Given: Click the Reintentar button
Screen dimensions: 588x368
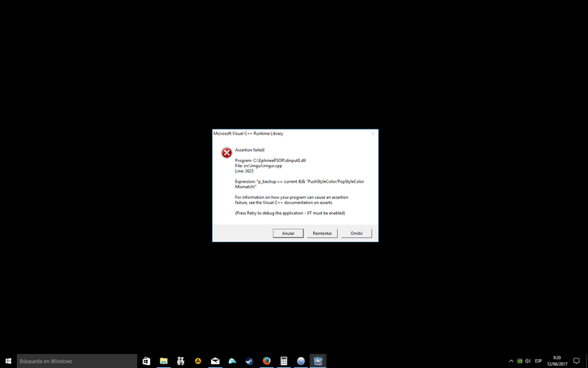Looking at the screenshot, I should (322, 233).
